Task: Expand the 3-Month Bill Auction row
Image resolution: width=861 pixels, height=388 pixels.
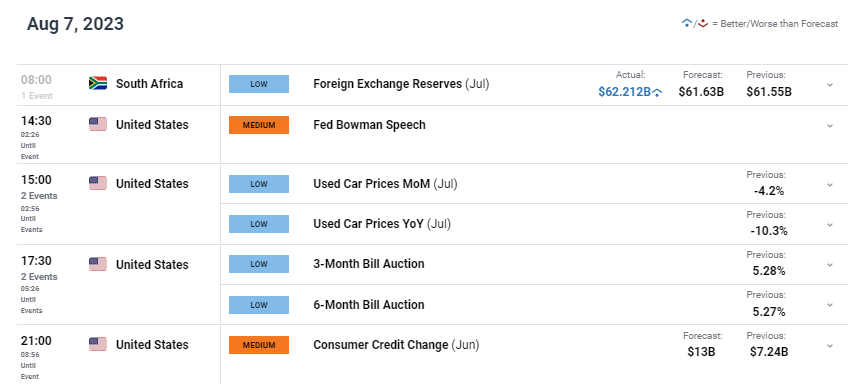Action: pyautogui.click(x=830, y=265)
